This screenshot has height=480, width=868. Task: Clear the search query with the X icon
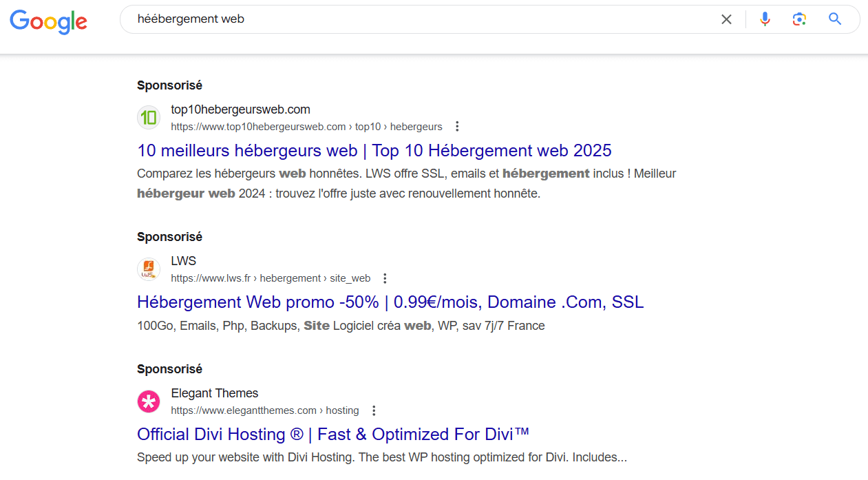pos(726,19)
